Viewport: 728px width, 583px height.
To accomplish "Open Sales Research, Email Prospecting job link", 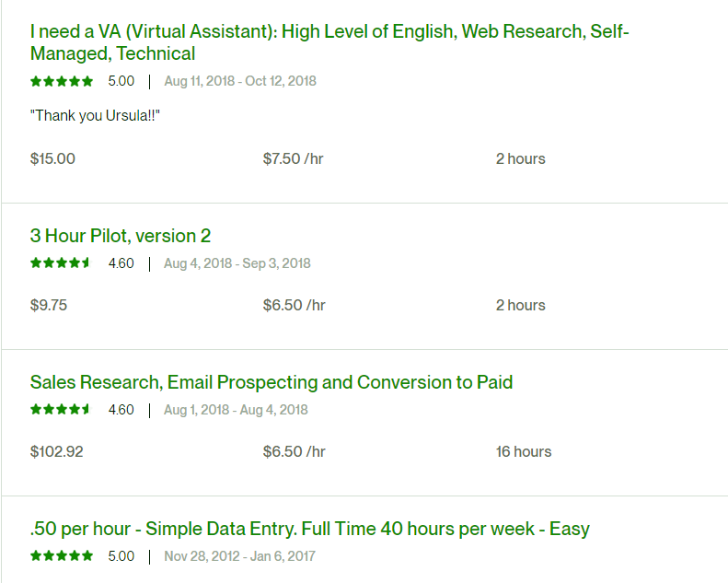I will 272,382.
